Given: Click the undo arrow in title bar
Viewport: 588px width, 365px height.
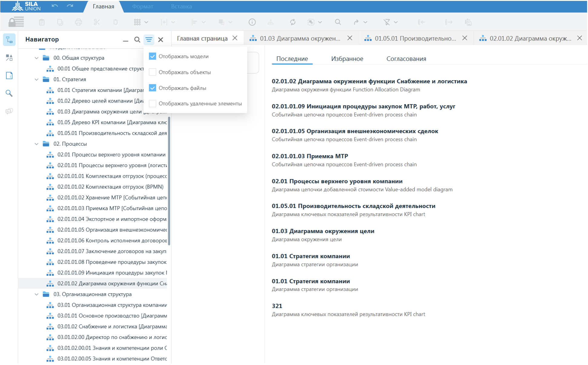Looking at the screenshot, I should (x=55, y=6).
